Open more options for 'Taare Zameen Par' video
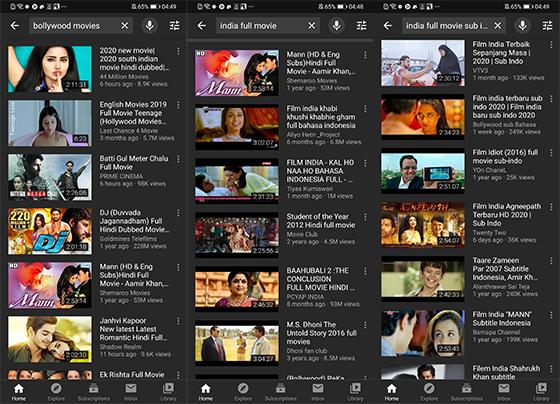 [x=551, y=261]
